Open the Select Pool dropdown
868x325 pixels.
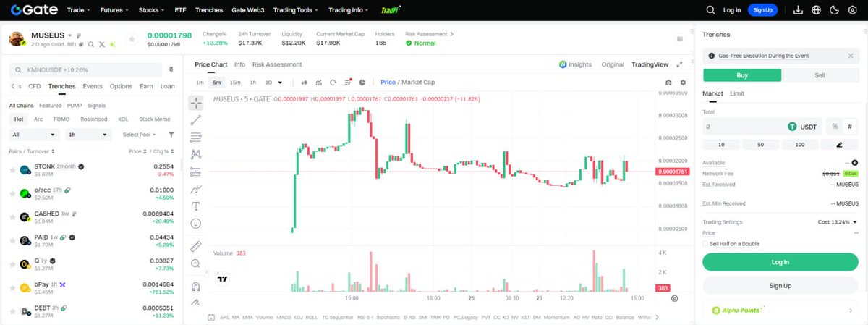(x=139, y=135)
